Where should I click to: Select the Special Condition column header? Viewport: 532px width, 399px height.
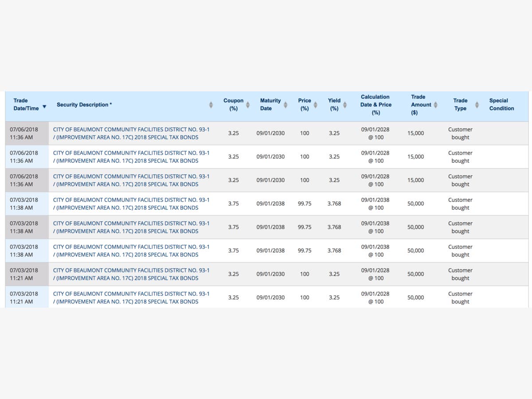point(501,105)
